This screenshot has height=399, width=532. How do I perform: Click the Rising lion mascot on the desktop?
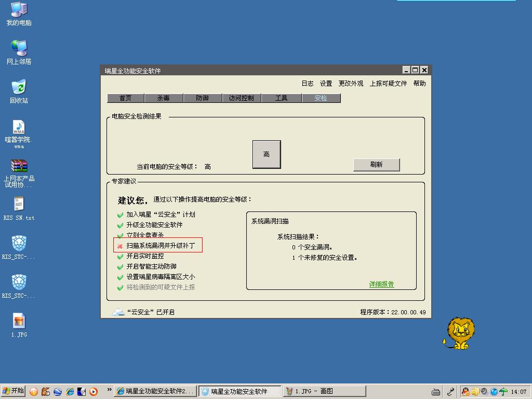[460, 333]
